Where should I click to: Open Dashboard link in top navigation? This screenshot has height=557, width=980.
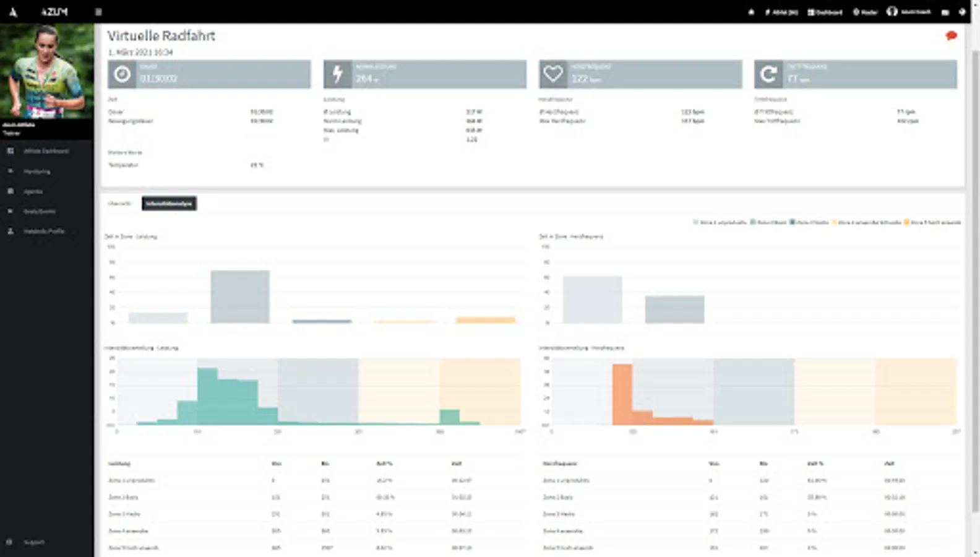[x=825, y=12]
